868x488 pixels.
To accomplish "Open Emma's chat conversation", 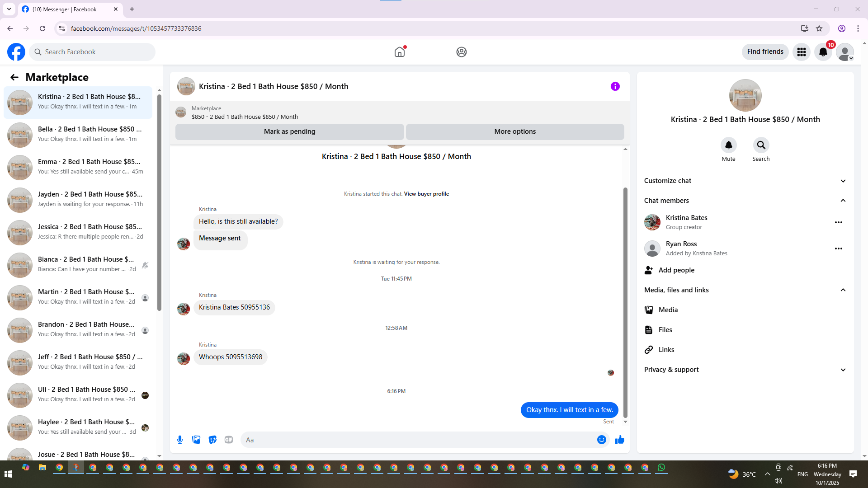I will 78,168.
